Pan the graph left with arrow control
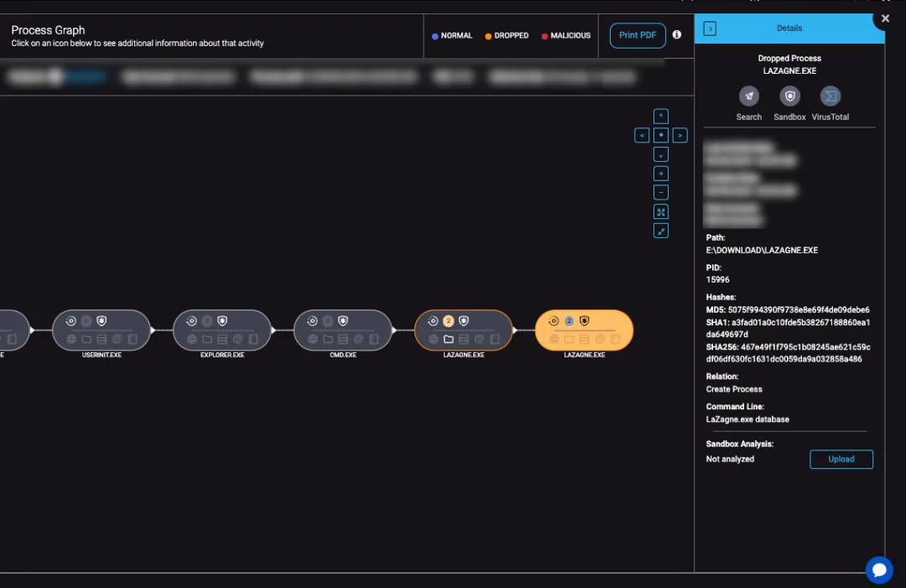The height and width of the screenshot is (588, 906). (642, 135)
